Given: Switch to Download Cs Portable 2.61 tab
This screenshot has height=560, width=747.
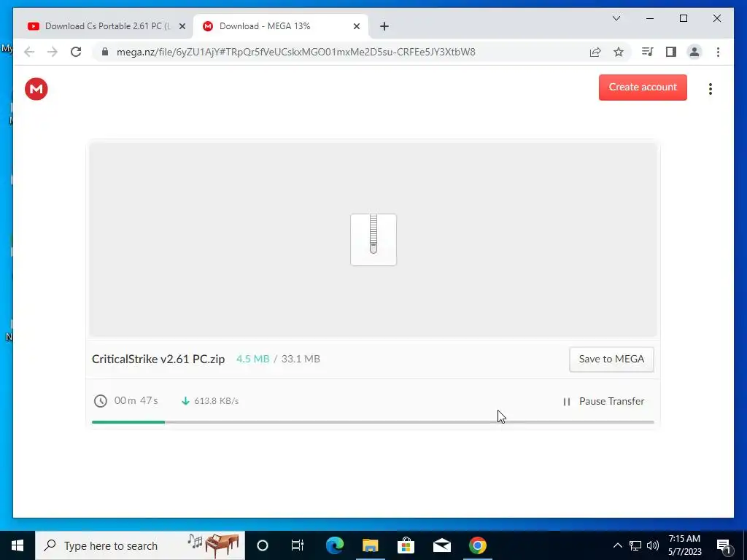Looking at the screenshot, I should 107,26.
